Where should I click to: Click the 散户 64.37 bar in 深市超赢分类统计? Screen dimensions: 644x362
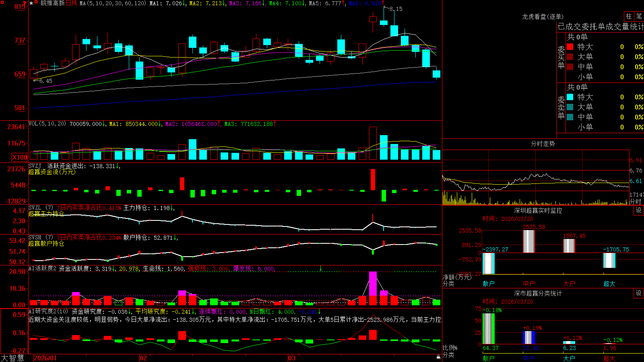point(489,329)
